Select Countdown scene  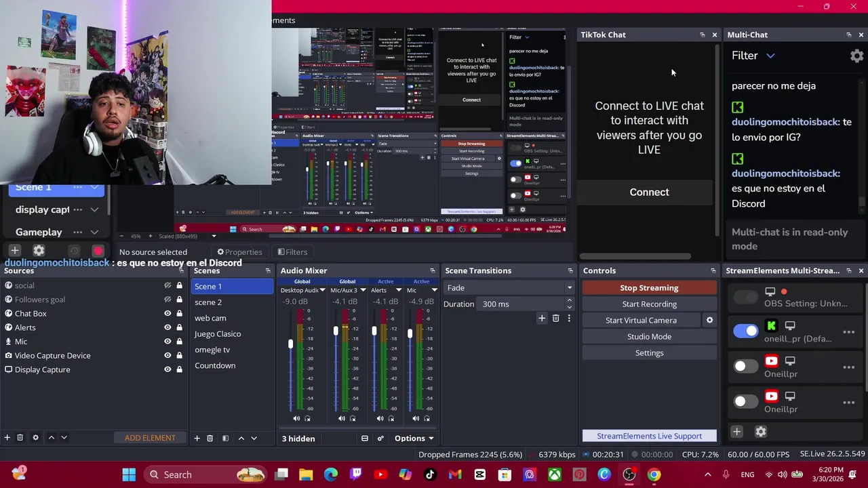pos(231,365)
